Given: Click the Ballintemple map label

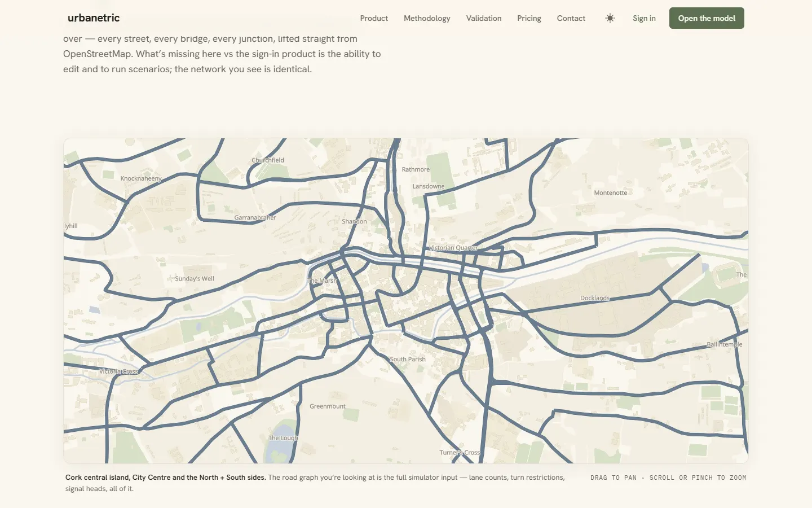Looking at the screenshot, I should pos(725,344).
